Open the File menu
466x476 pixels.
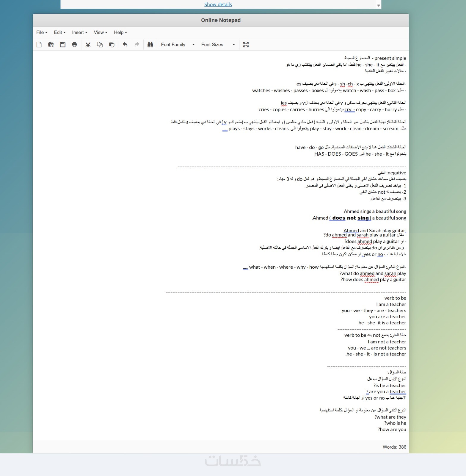[x=42, y=32]
